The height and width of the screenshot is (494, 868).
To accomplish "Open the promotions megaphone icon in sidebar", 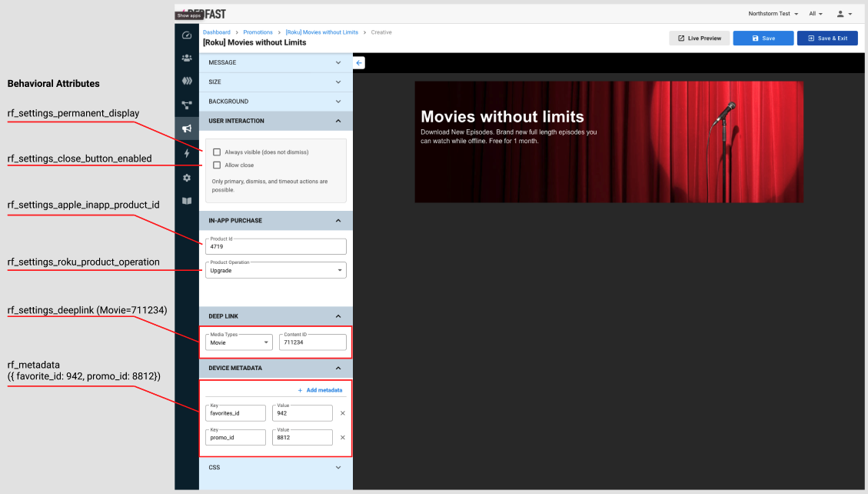I will pyautogui.click(x=187, y=129).
